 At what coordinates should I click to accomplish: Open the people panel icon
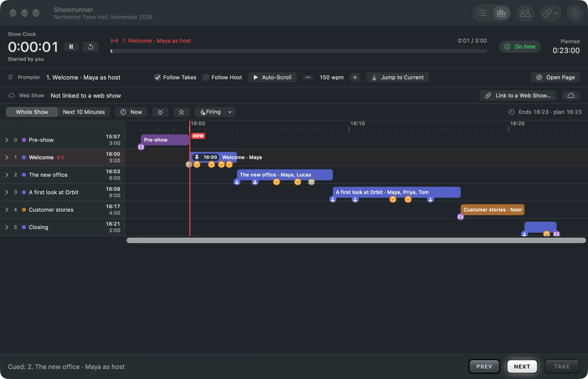pos(525,13)
